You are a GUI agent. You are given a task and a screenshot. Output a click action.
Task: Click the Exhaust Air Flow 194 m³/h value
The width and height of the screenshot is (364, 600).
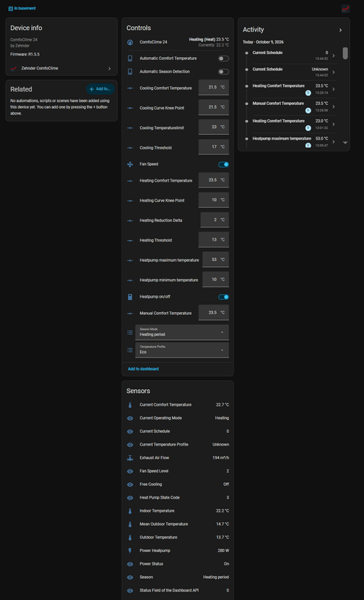point(221,458)
